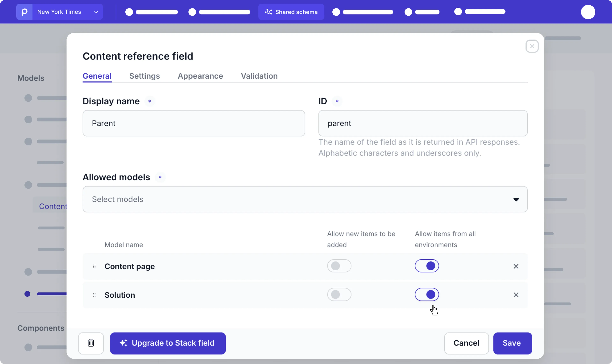The width and height of the screenshot is (612, 364).
Task: Click the Display name input field
Action: click(193, 123)
